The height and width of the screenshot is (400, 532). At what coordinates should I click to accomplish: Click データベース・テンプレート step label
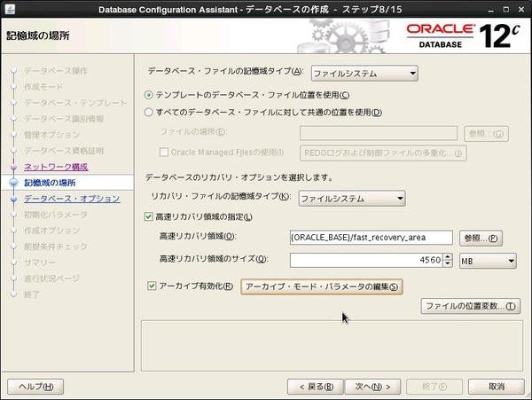(75, 103)
